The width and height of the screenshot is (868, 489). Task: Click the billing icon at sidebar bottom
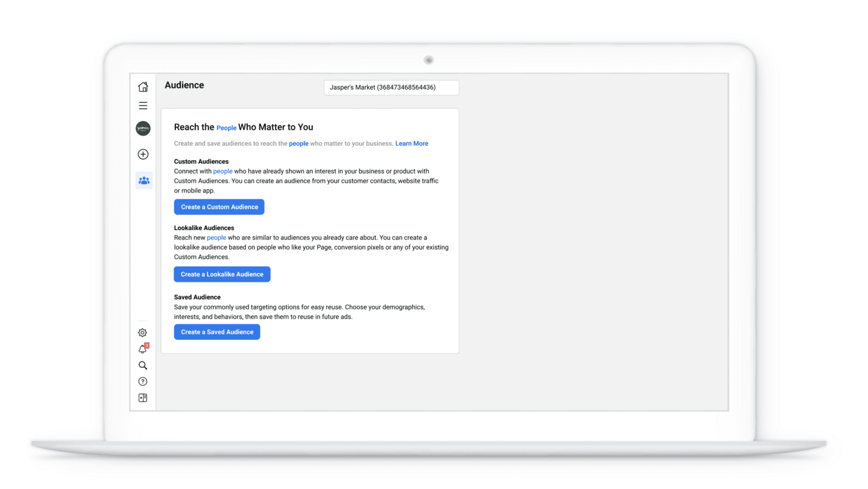tap(142, 397)
